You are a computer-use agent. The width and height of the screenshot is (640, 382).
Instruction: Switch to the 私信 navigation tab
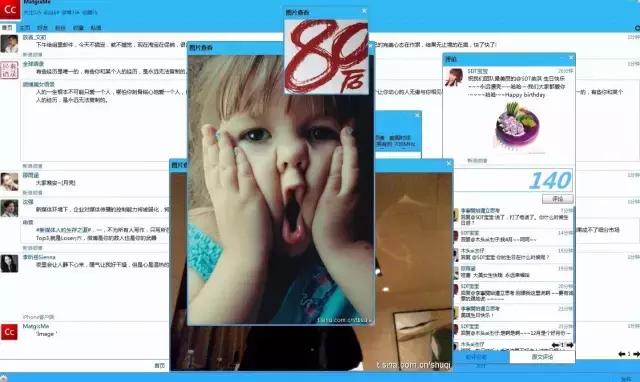pos(96,28)
